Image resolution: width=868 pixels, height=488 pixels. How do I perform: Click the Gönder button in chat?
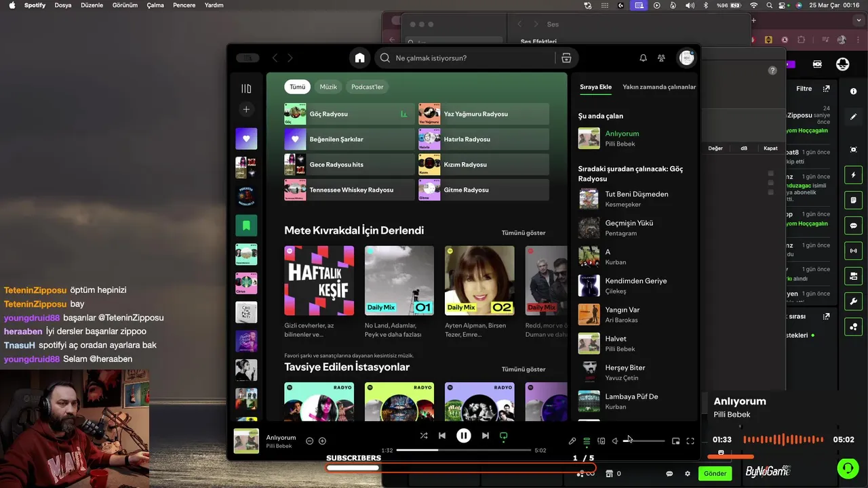715,473
